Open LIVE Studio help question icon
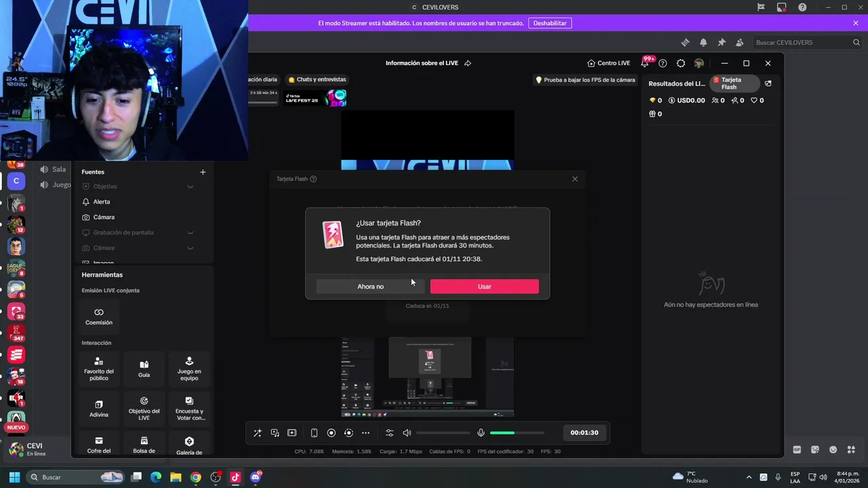The width and height of the screenshot is (868, 488). click(x=663, y=63)
